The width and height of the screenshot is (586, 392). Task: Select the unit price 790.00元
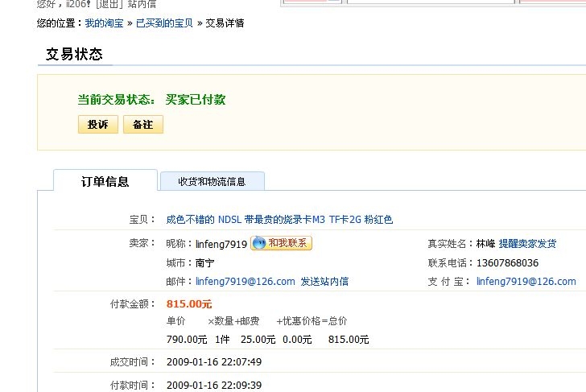[187, 340]
